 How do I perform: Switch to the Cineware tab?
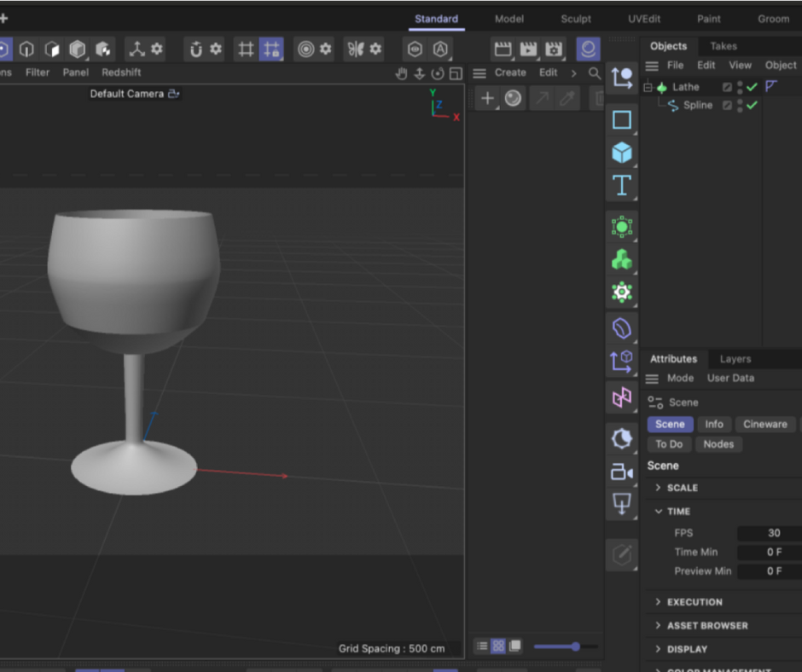[765, 424]
